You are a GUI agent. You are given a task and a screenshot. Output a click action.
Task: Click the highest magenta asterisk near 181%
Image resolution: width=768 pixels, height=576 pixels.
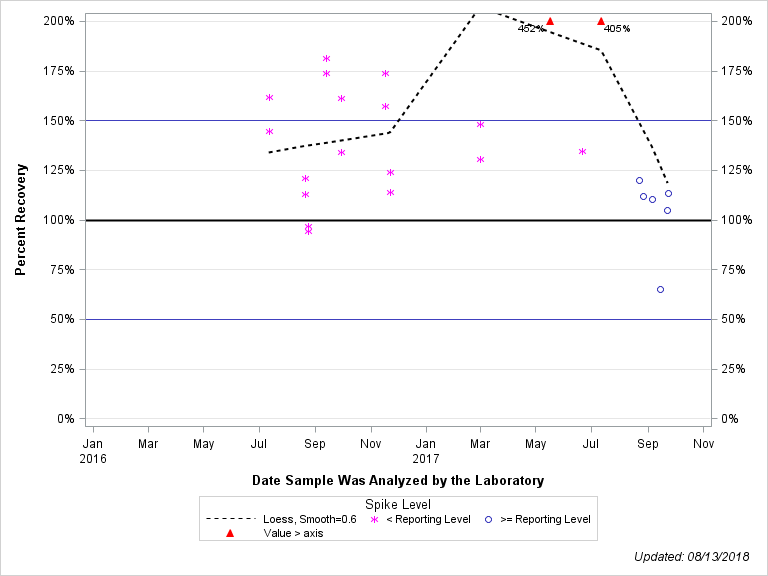(x=327, y=59)
